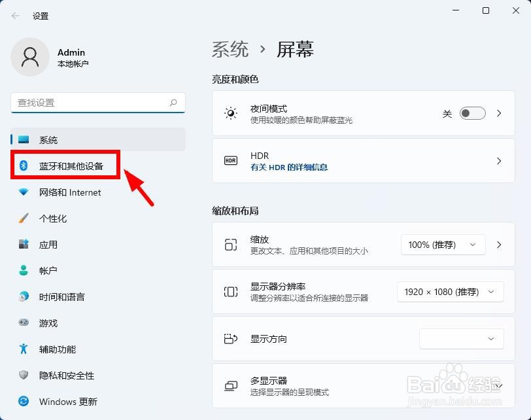Viewport: 531px width, 420px height.
Task: Open 有关 HDR 的详细信息 link
Action: tap(289, 167)
